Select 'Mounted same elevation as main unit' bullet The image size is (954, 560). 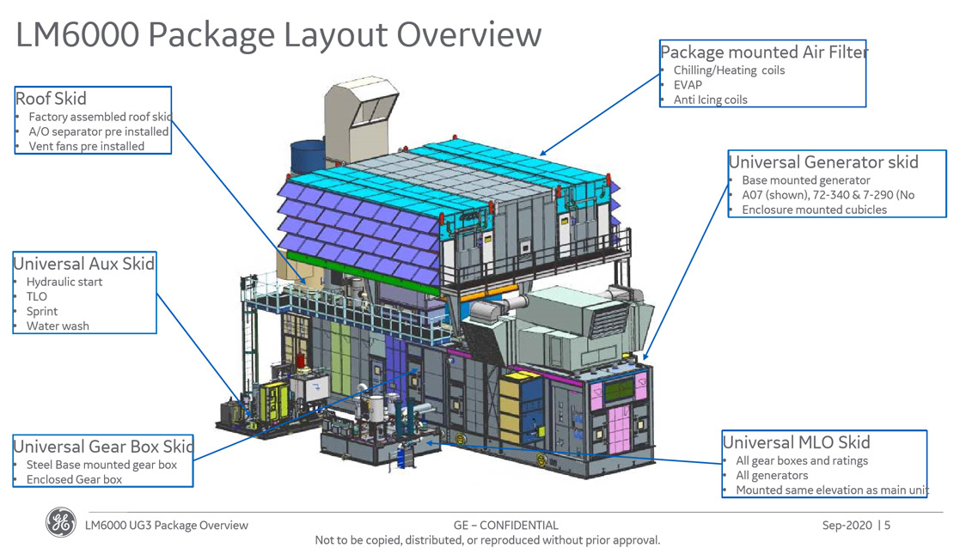pos(832,490)
